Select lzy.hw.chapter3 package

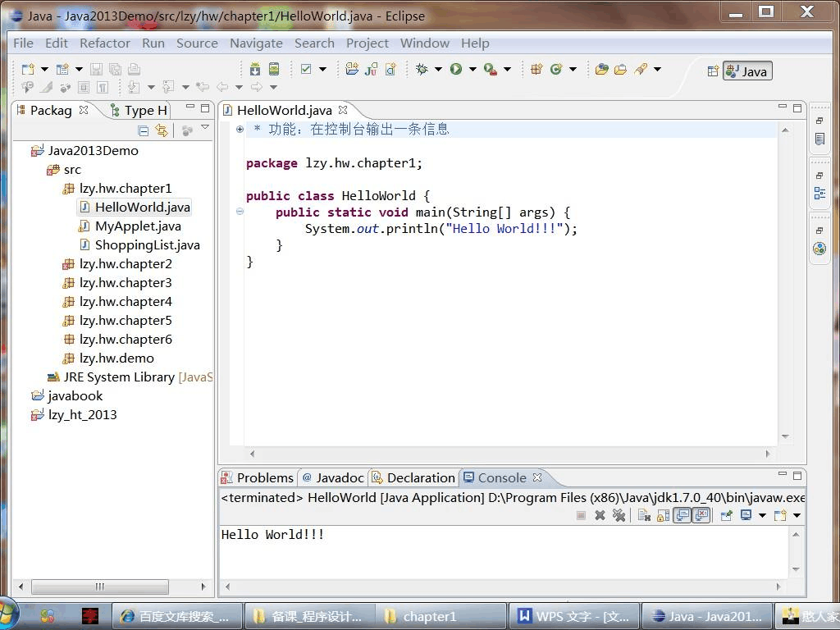(117, 283)
